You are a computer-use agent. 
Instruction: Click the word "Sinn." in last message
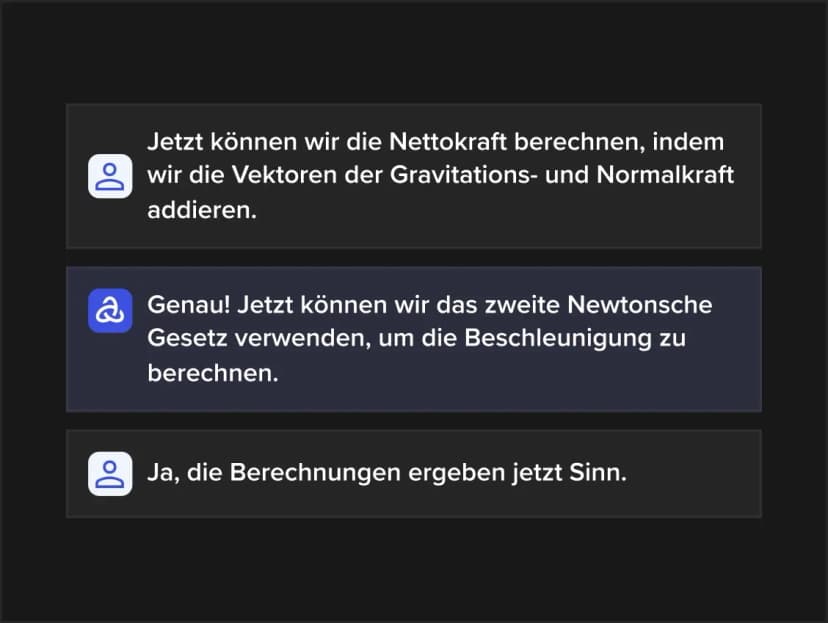coord(598,473)
